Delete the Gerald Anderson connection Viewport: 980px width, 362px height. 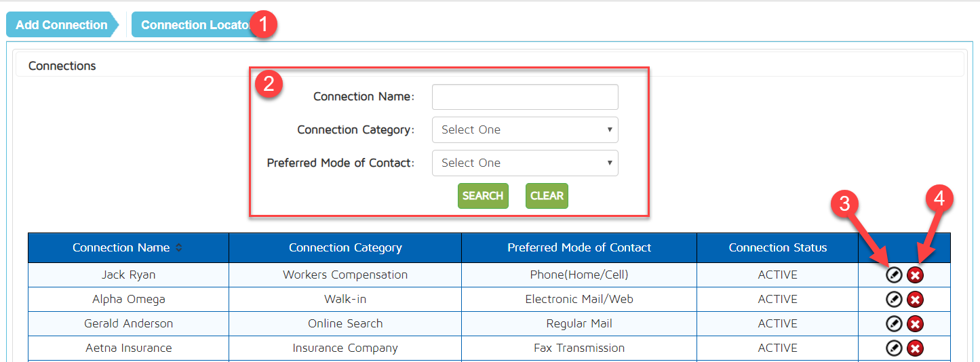pos(916,324)
